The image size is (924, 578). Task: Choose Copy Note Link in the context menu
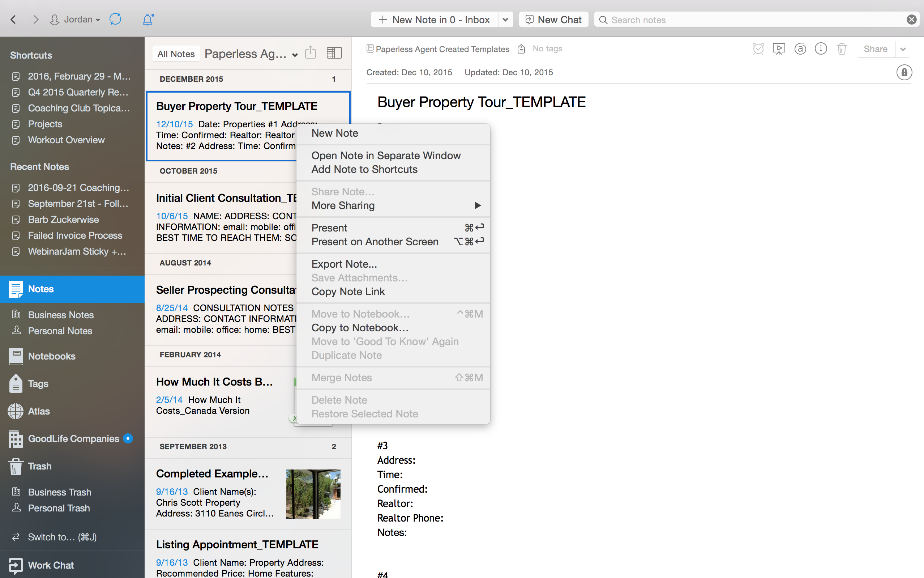tap(348, 292)
